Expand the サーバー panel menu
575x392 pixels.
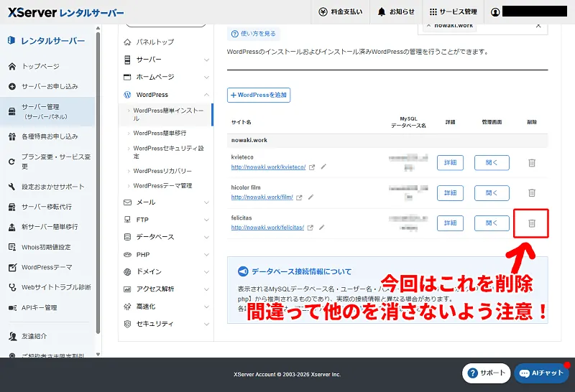[x=167, y=60]
